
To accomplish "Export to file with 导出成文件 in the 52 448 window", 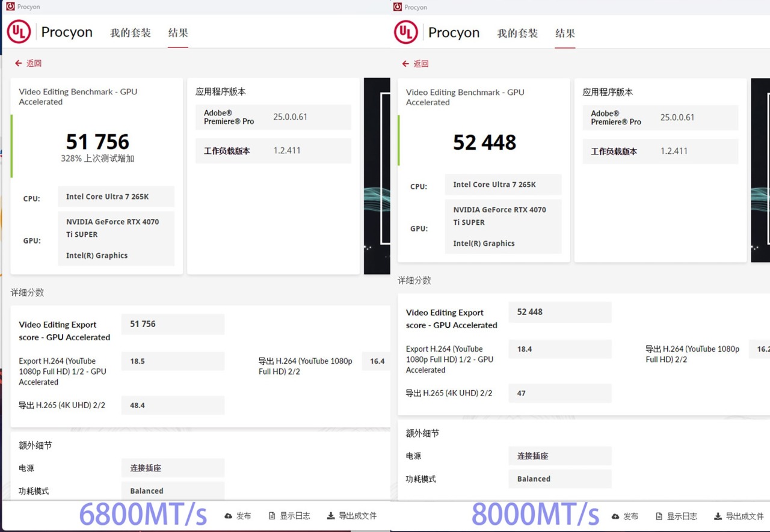I will coord(739,516).
